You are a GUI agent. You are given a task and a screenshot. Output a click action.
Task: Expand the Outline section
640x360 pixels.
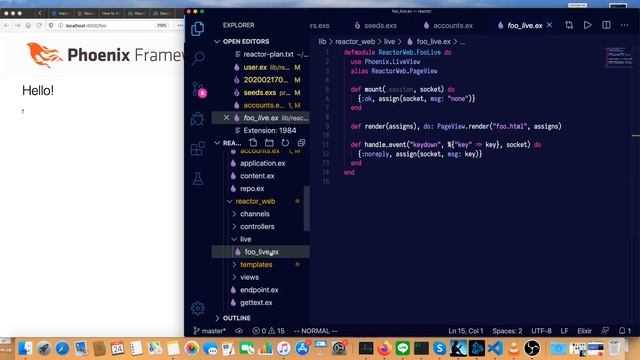point(237,318)
